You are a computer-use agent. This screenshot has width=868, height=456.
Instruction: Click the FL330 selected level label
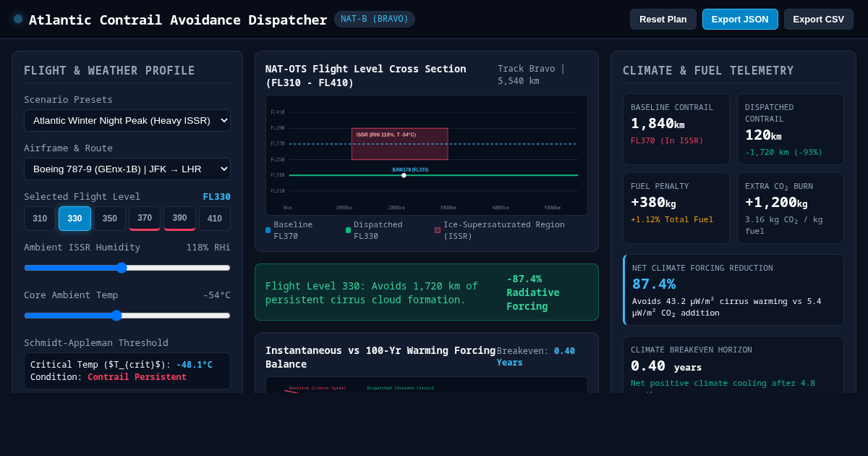(x=216, y=197)
